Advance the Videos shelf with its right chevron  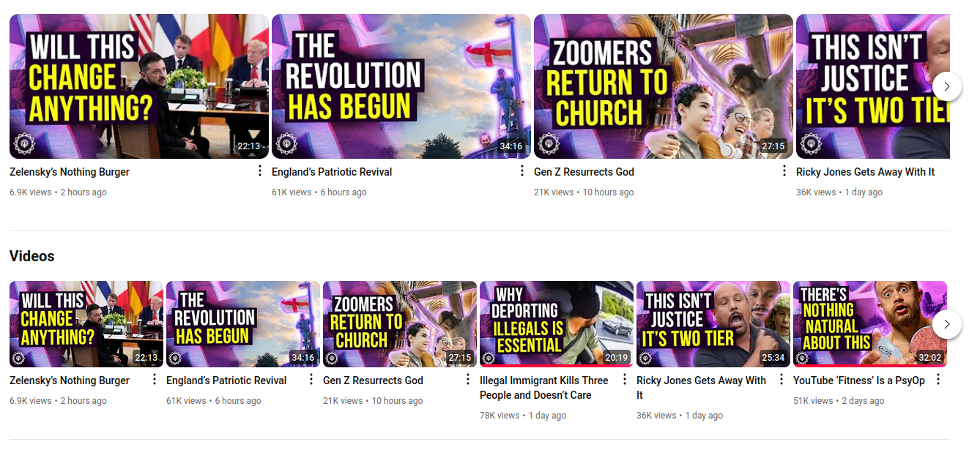point(946,324)
